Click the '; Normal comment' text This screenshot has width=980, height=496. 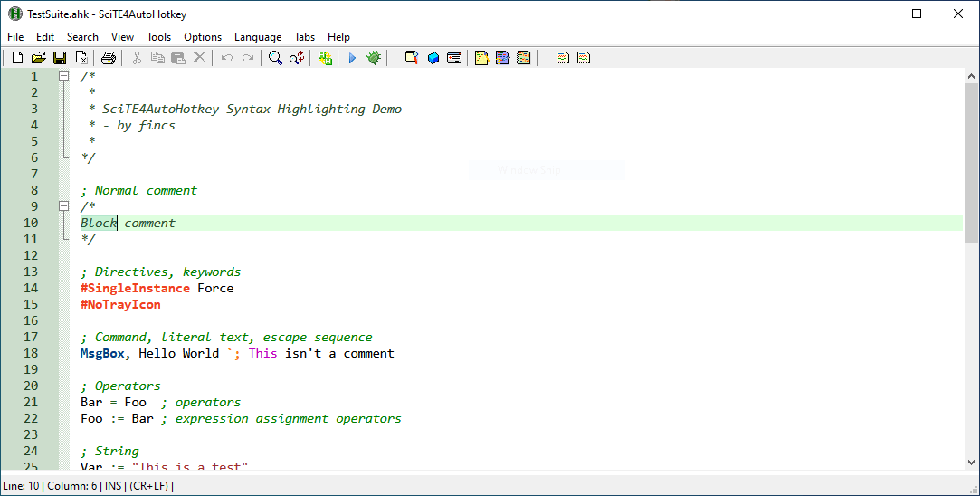[x=138, y=190]
